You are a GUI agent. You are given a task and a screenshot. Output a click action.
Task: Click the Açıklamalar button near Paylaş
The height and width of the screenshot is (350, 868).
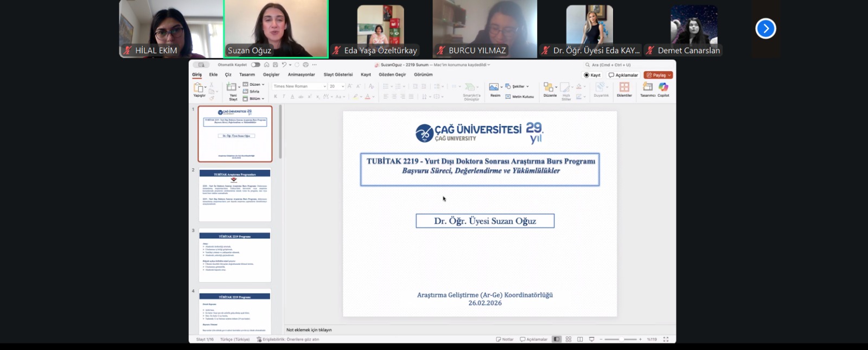point(623,75)
